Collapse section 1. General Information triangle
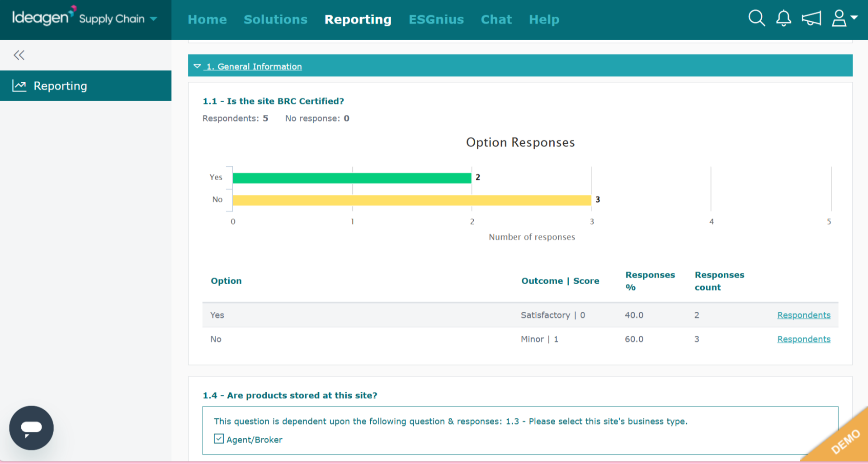The width and height of the screenshot is (868, 464). click(197, 66)
